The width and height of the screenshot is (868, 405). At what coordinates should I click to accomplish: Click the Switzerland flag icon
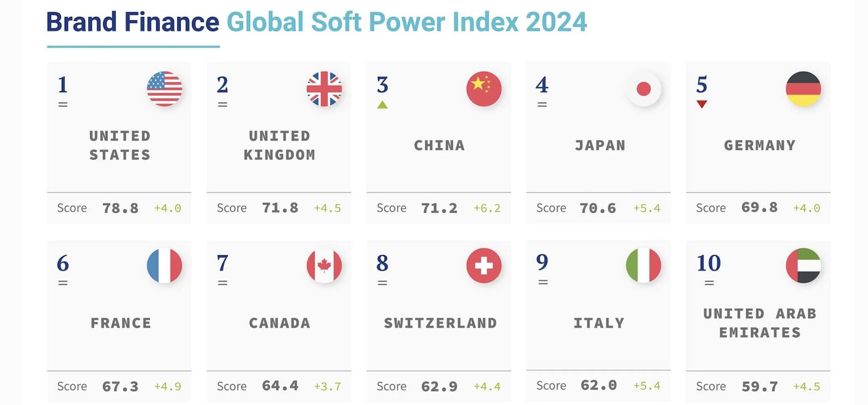(484, 266)
